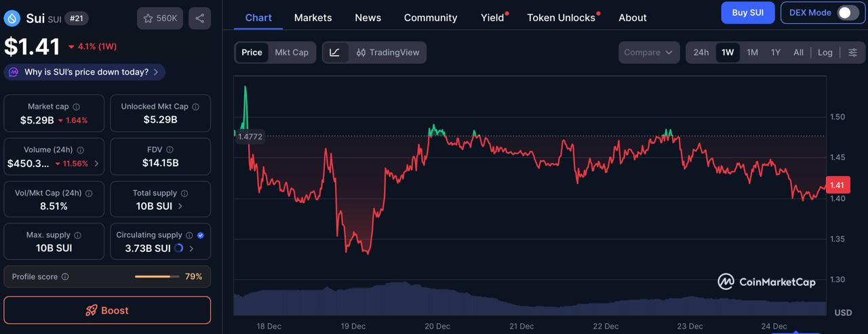
Task: Click the $5.29B market cap value
Action: [37, 120]
